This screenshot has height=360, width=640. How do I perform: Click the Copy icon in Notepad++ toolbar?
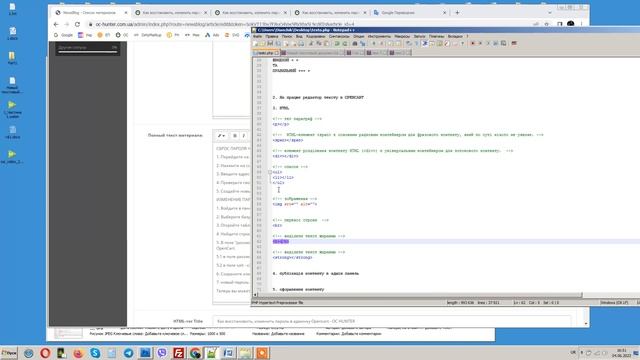click(x=319, y=43)
